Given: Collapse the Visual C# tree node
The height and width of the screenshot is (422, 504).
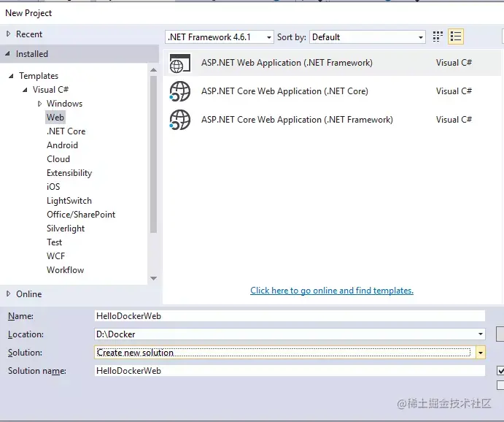Looking at the screenshot, I should (x=25, y=90).
